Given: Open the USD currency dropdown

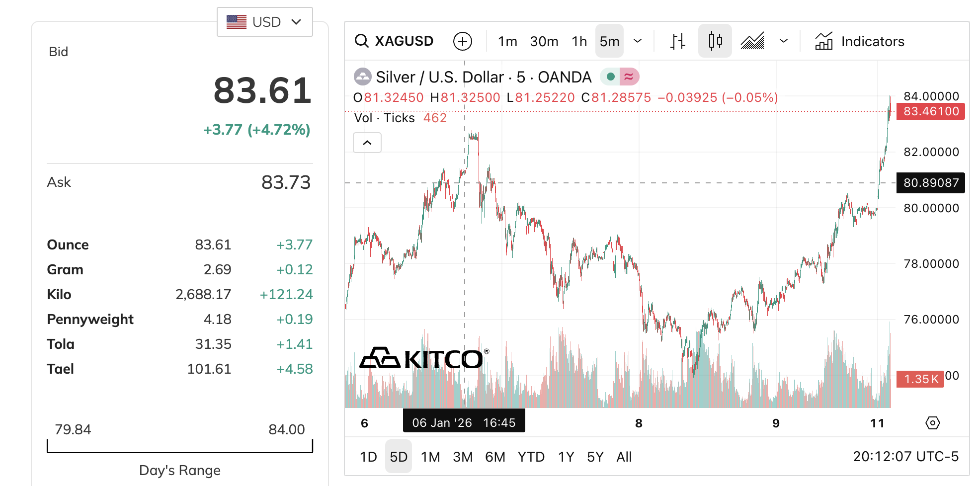Looking at the screenshot, I should (x=265, y=22).
